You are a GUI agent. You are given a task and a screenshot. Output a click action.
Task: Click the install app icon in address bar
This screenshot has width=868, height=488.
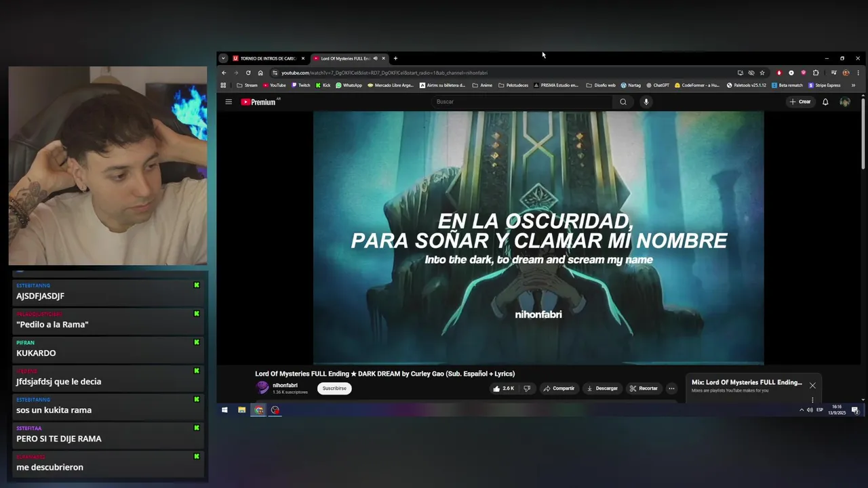(740, 73)
